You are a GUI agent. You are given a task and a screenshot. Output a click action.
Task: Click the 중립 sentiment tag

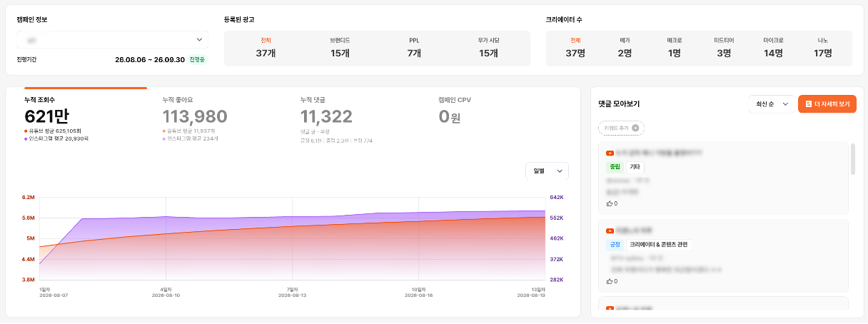click(x=615, y=167)
